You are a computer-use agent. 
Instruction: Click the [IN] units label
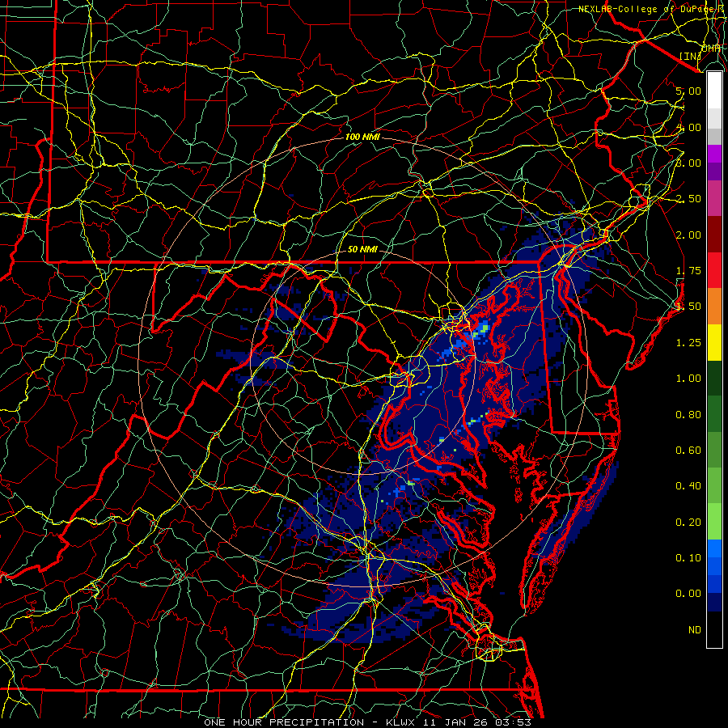point(691,56)
